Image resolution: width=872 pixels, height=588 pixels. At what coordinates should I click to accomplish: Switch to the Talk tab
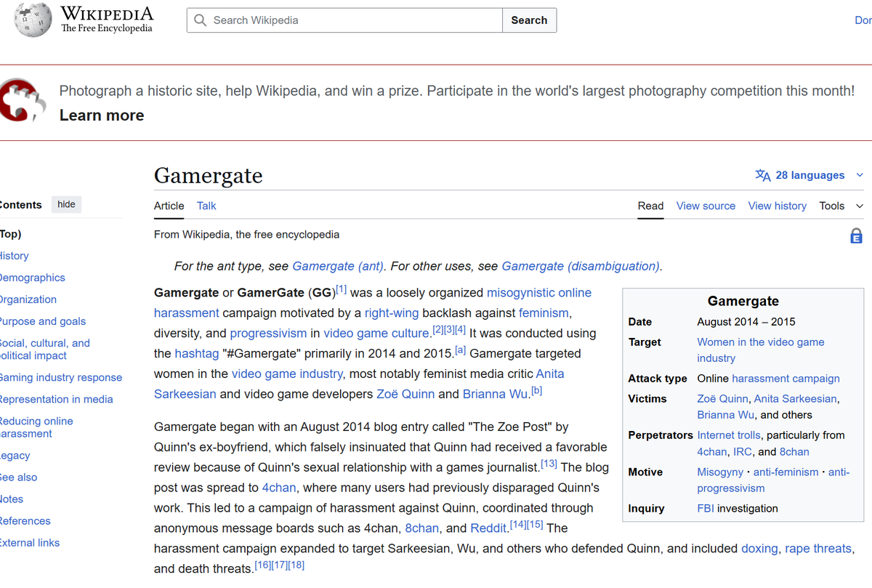206,206
